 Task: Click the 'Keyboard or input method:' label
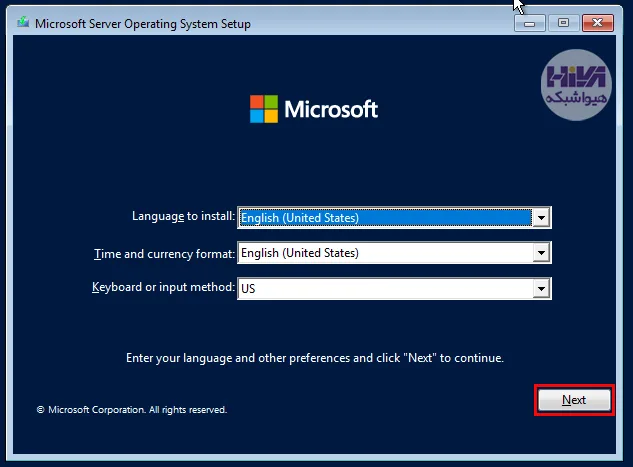[163, 287]
